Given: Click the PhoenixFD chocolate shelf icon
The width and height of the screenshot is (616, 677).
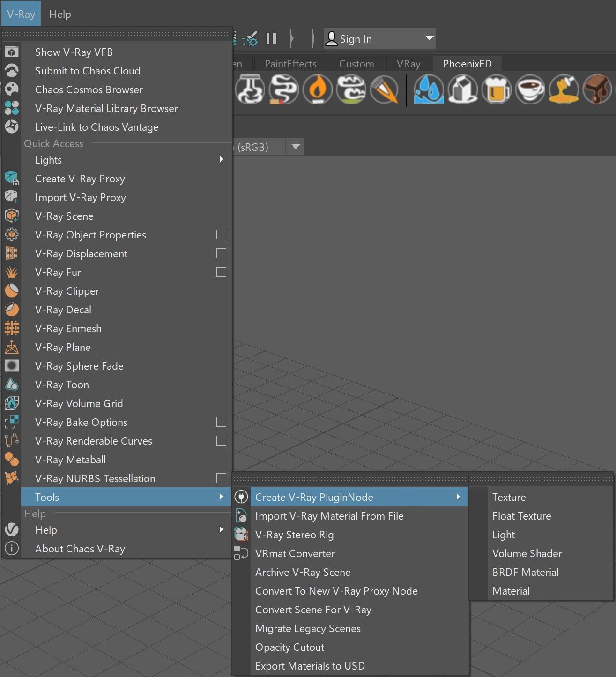Looking at the screenshot, I should [597, 89].
